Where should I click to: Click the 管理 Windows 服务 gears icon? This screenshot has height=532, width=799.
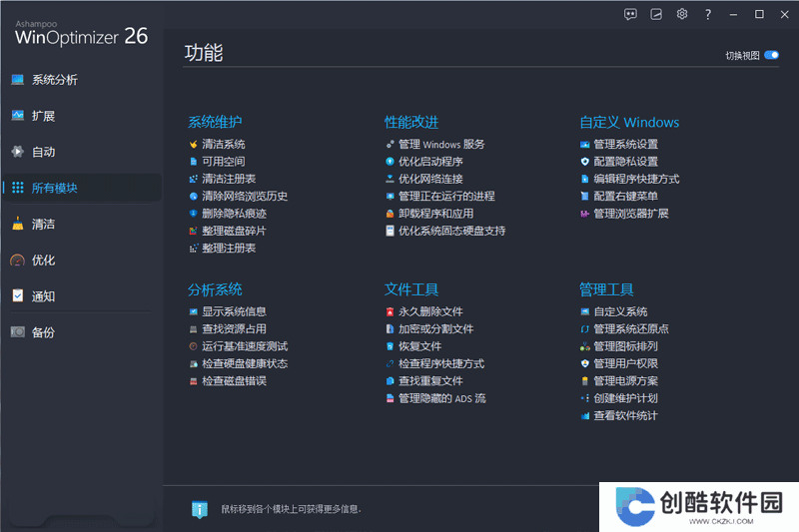point(390,145)
